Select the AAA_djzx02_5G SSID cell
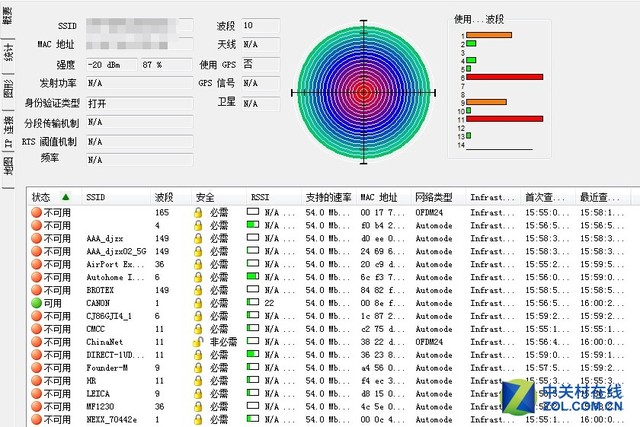The height and width of the screenshot is (427, 640). point(116,251)
